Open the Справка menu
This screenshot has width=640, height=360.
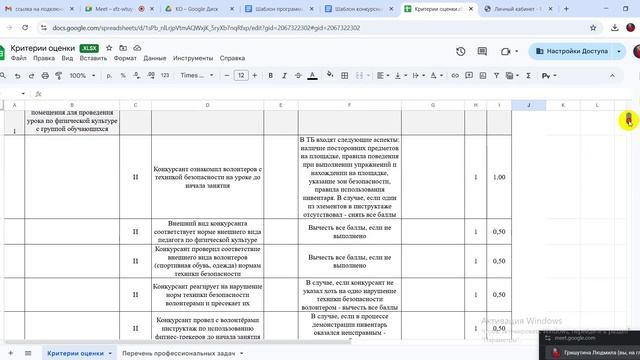pos(232,58)
